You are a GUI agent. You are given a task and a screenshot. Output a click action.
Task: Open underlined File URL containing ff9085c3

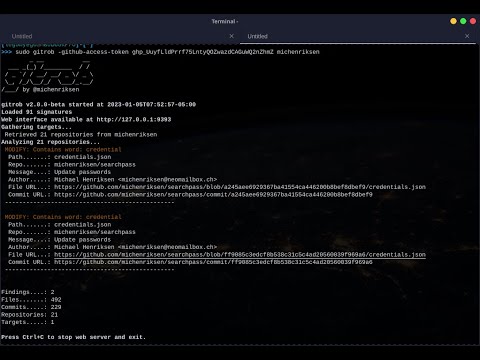coord(240,255)
